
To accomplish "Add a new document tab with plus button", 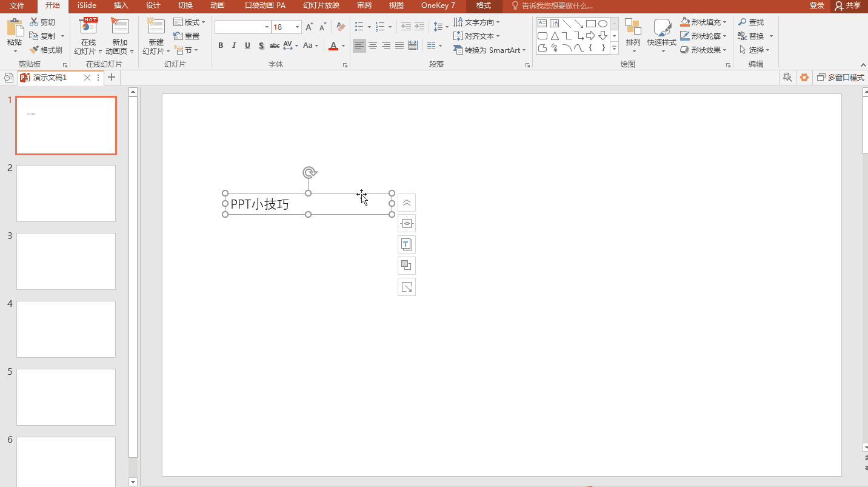I will click(112, 78).
